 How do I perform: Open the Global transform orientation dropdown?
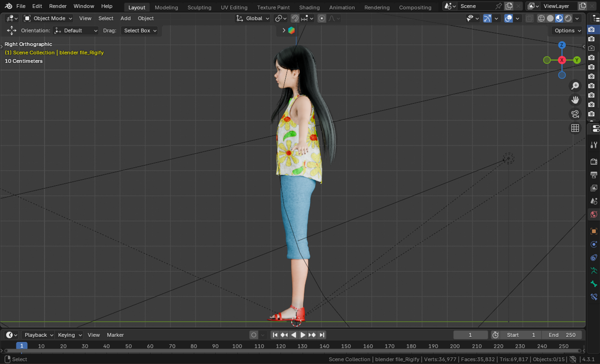253,18
